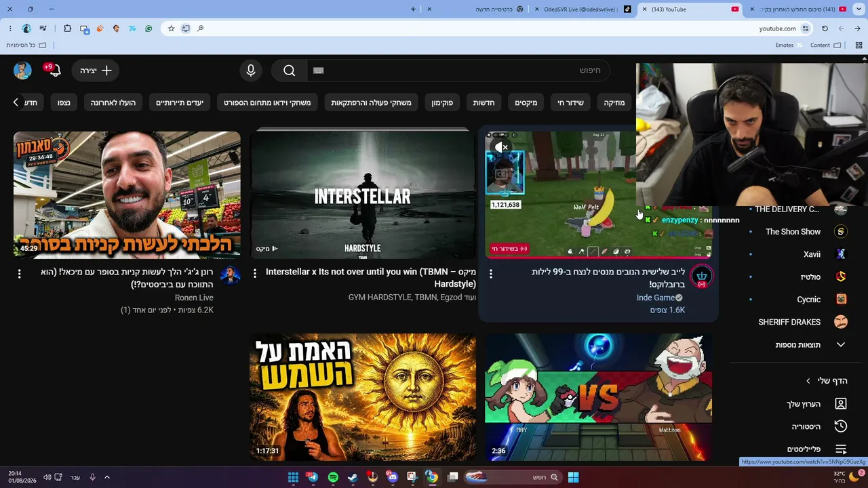The image size is (868, 488).
Task: Select the Music category chip
Action: click(614, 102)
